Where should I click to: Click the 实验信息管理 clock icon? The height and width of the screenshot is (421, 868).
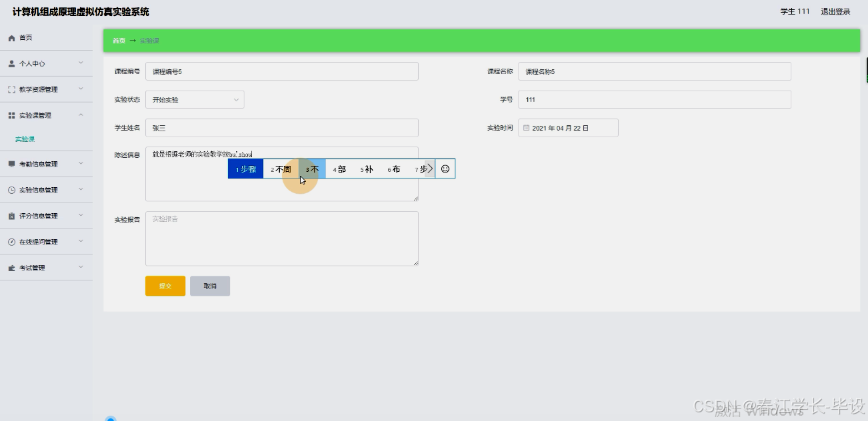(10, 190)
